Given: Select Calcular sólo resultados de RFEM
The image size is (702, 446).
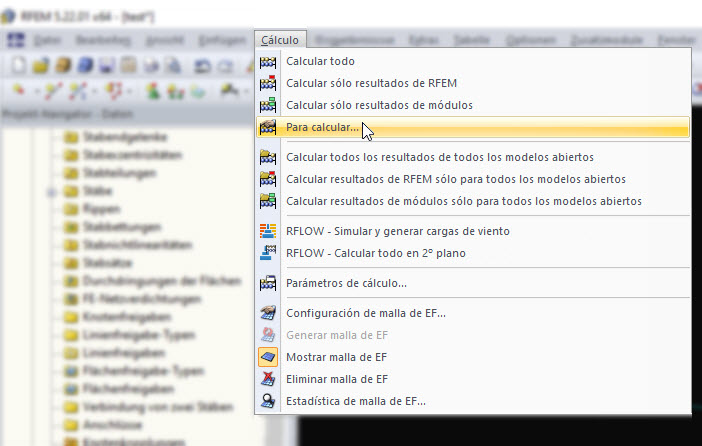Looking at the screenshot, I should point(473,83).
